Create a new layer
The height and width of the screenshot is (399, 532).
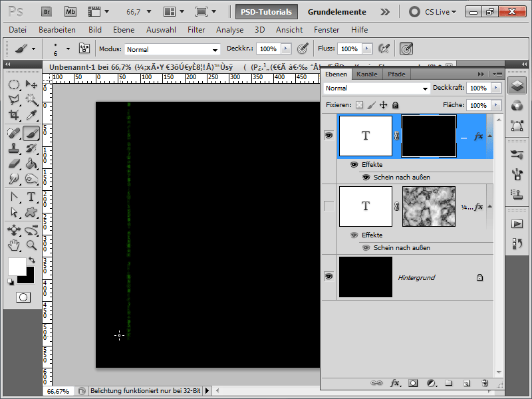point(467,383)
